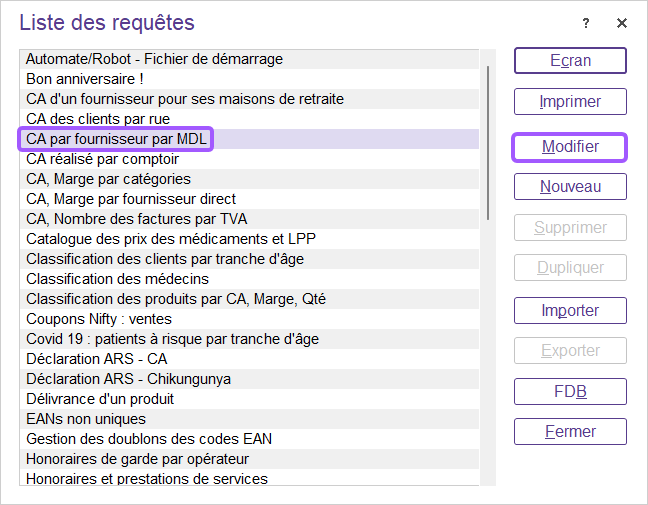The image size is (648, 505).
Task: Close the Liste des requêtes dialog
Action: tap(622, 23)
